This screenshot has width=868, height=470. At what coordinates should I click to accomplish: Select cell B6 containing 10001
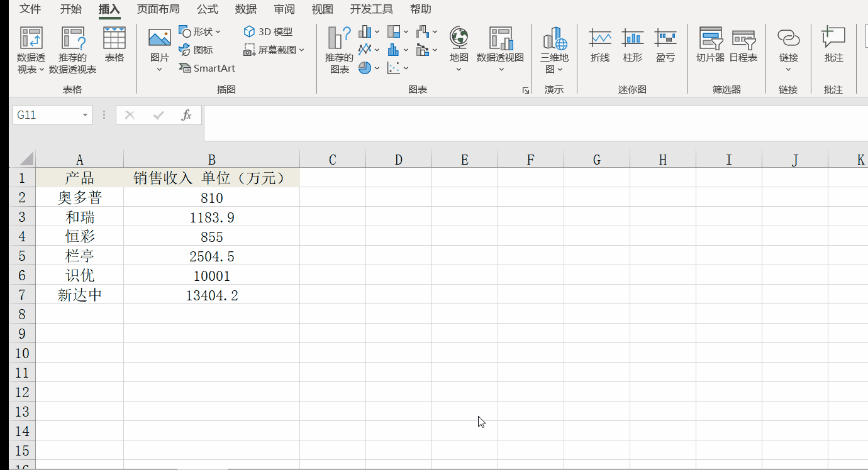pos(211,276)
